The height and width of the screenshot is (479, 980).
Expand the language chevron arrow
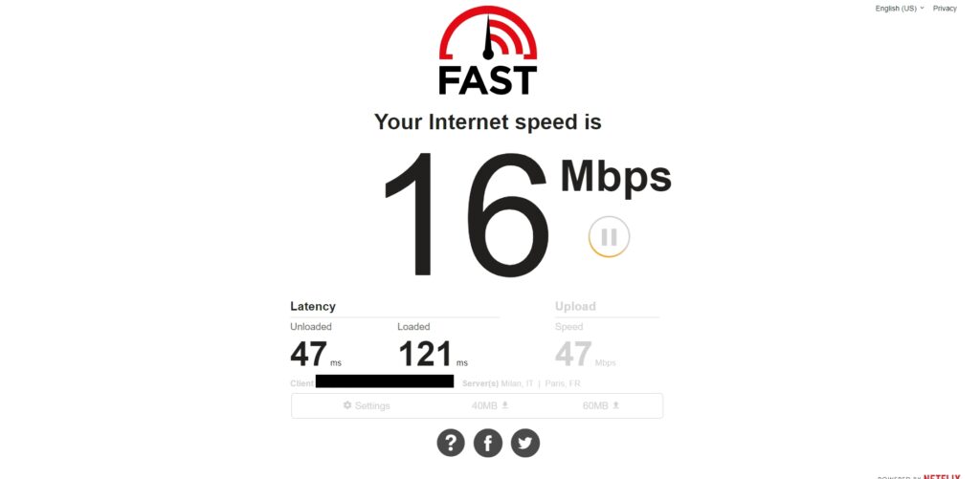pyautogui.click(x=922, y=8)
